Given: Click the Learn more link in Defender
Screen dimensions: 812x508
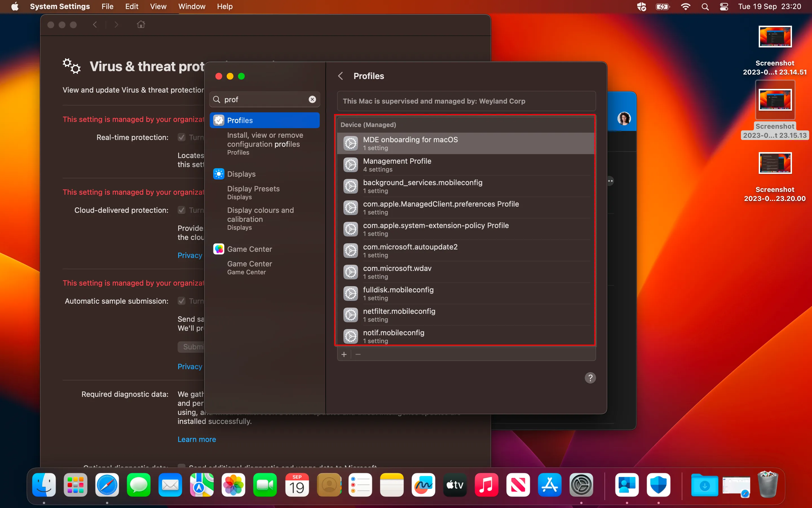Looking at the screenshot, I should tap(197, 439).
